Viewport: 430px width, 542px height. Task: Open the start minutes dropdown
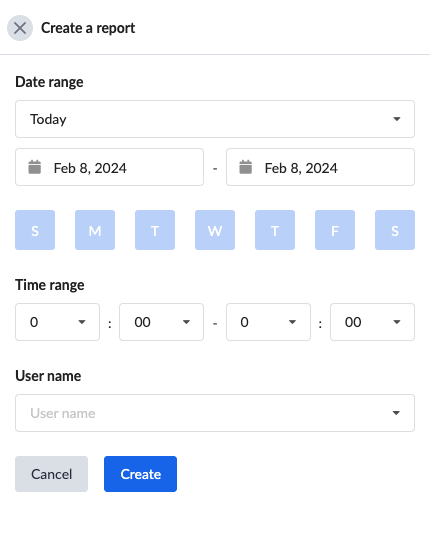pos(161,322)
